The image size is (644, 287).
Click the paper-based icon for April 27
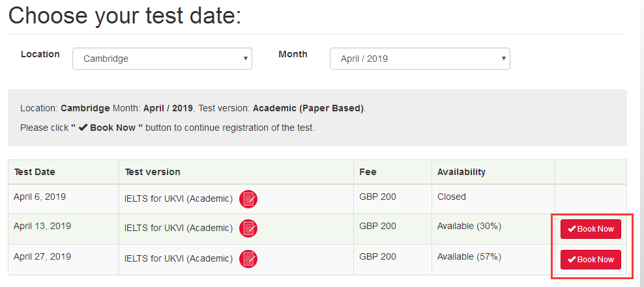pos(248,259)
